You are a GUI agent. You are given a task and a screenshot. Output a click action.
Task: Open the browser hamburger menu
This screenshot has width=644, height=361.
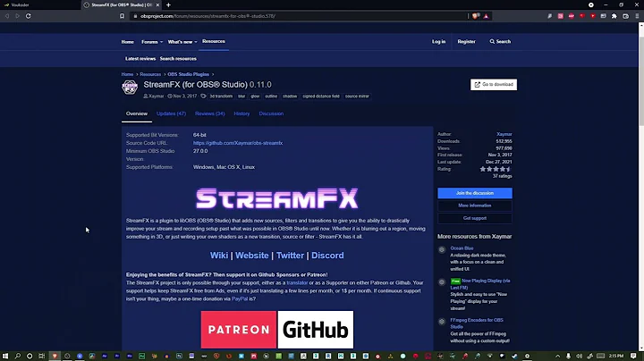pos(637,16)
